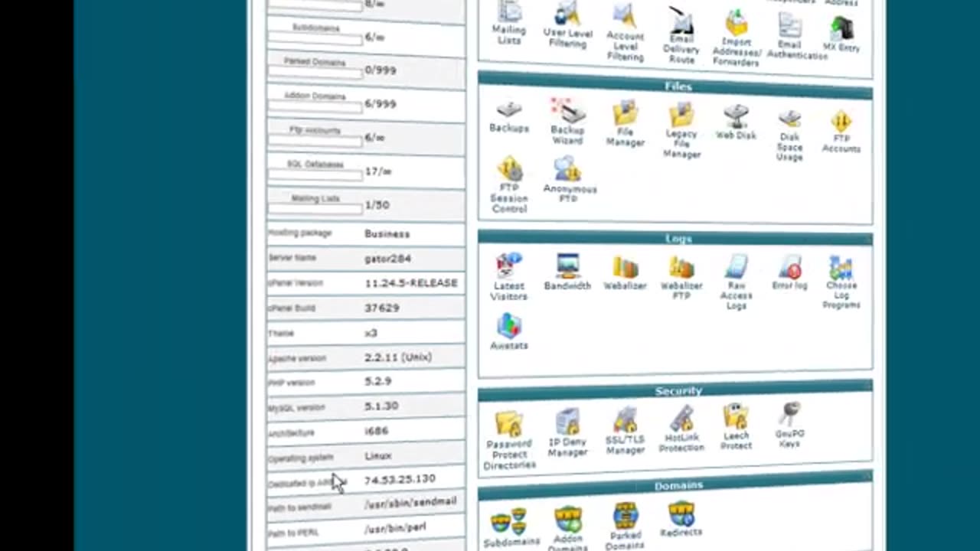
Task: Click cPanel build value 37629
Action: click(381, 308)
